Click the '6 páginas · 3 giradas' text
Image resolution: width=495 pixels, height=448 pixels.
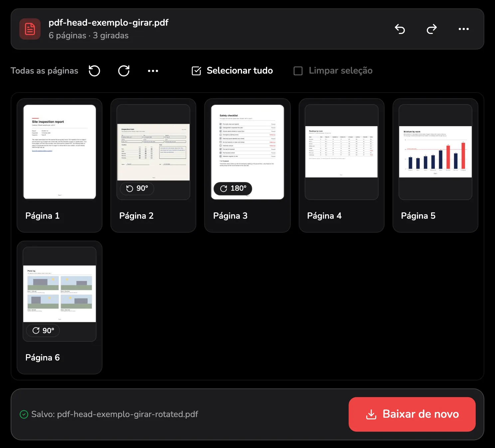tap(88, 36)
